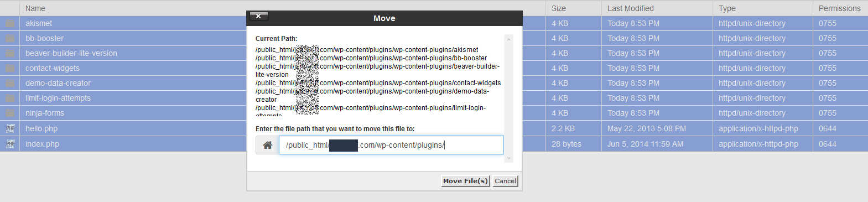This screenshot has width=868, height=202.
Task: Click the dialog scrollbar down arrow
Action: click(509, 158)
